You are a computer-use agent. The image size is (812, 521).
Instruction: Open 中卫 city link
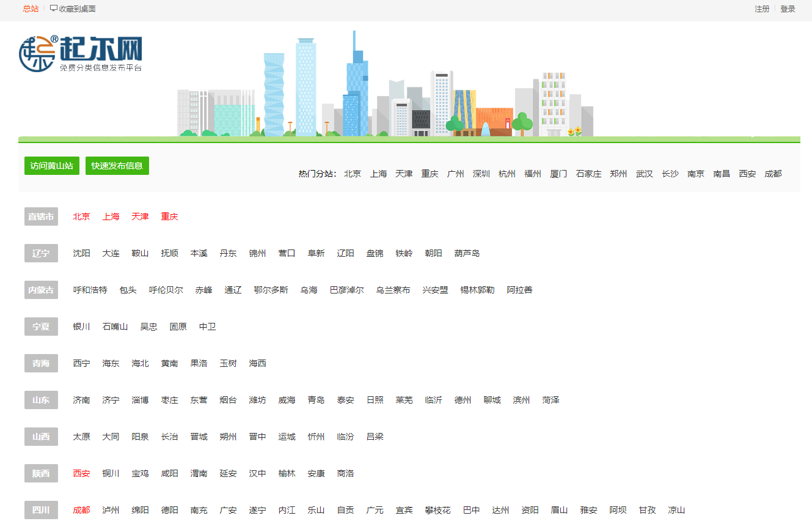(x=207, y=327)
